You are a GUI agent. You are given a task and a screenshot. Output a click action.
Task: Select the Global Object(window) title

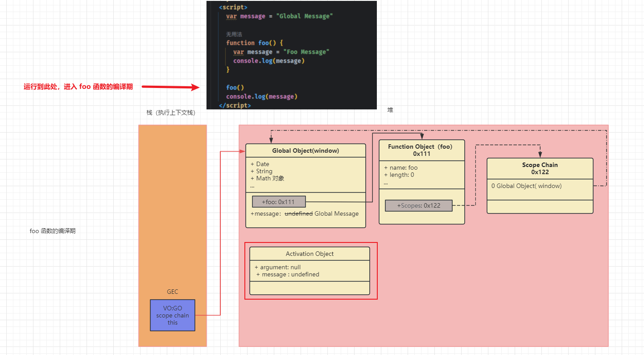point(305,150)
